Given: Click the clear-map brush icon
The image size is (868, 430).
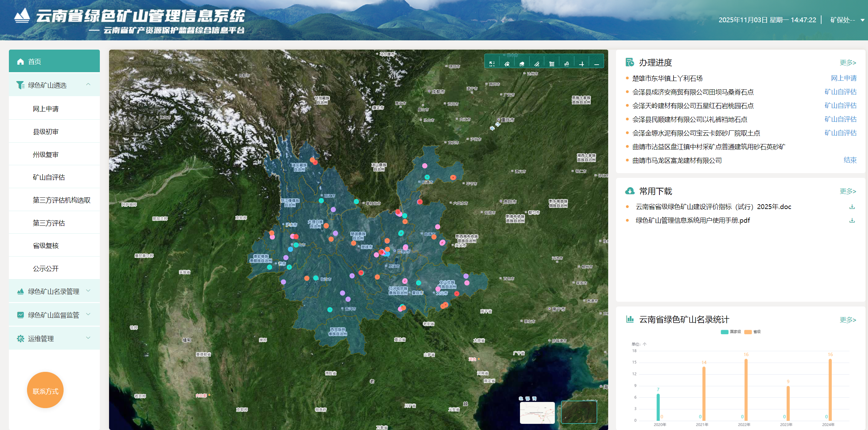Looking at the screenshot, I should [x=566, y=64].
